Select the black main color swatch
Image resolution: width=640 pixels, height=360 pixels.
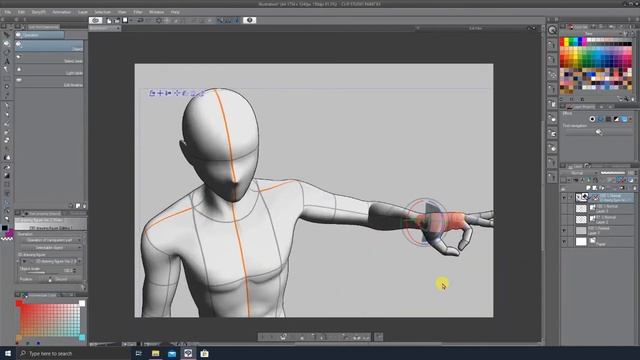coord(4,228)
